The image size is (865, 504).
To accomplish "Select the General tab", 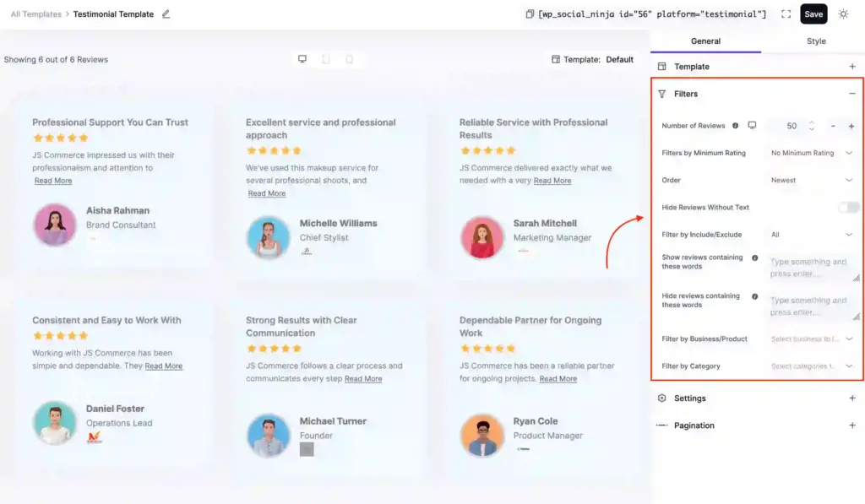I will point(705,41).
